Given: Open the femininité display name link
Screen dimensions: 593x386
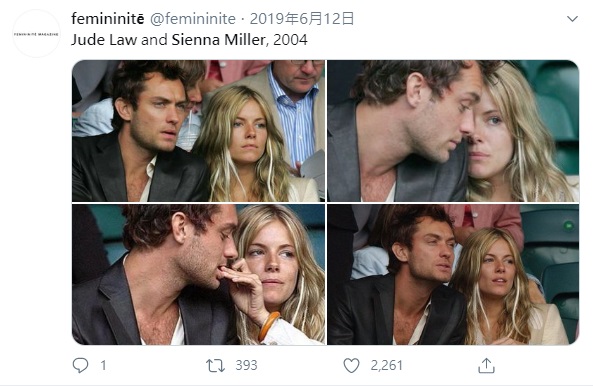Looking at the screenshot, I should [108, 19].
